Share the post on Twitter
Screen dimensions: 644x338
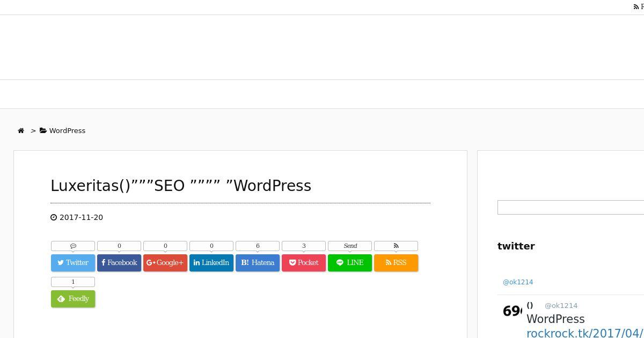pyautogui.click(x=73, y=263)
